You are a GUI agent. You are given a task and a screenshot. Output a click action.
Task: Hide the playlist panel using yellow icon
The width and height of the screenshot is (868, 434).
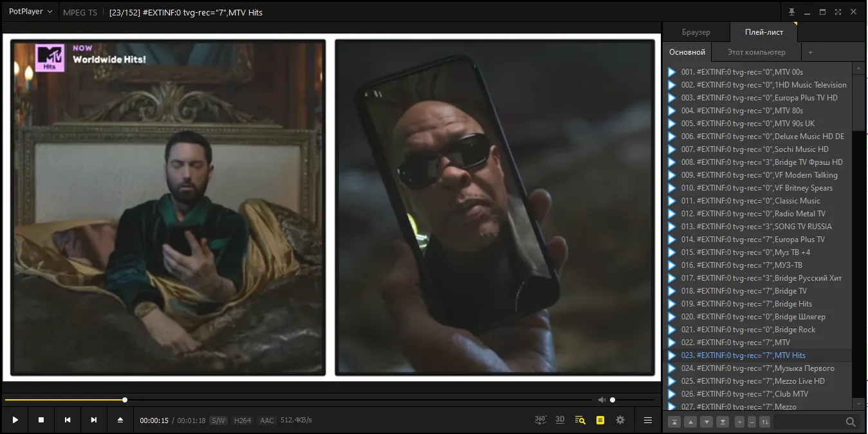coord(600,420)
